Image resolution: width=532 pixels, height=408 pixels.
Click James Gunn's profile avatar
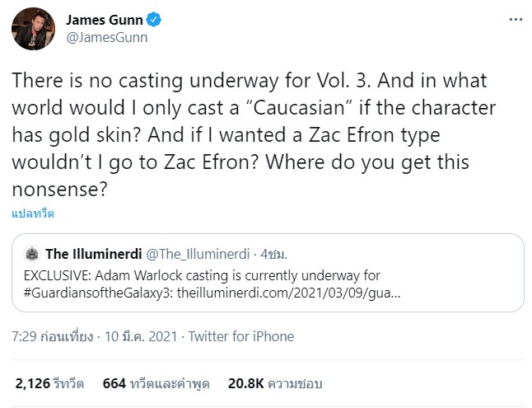(30, 30)
